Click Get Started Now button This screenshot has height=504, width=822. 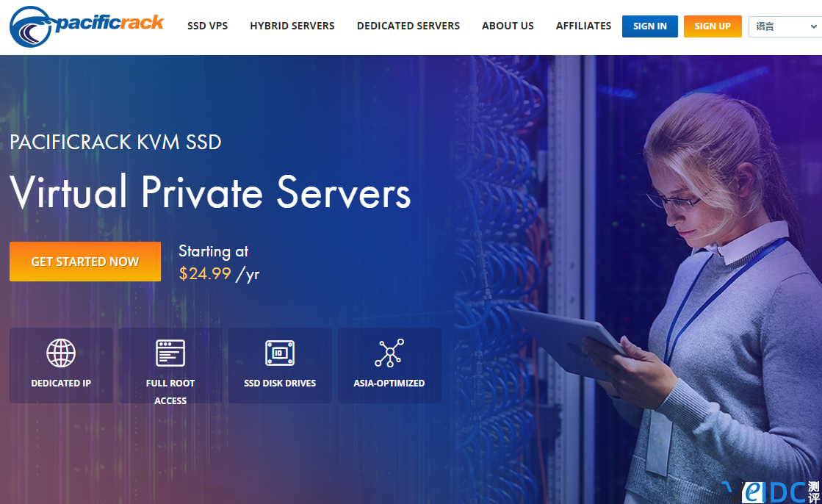85,262
